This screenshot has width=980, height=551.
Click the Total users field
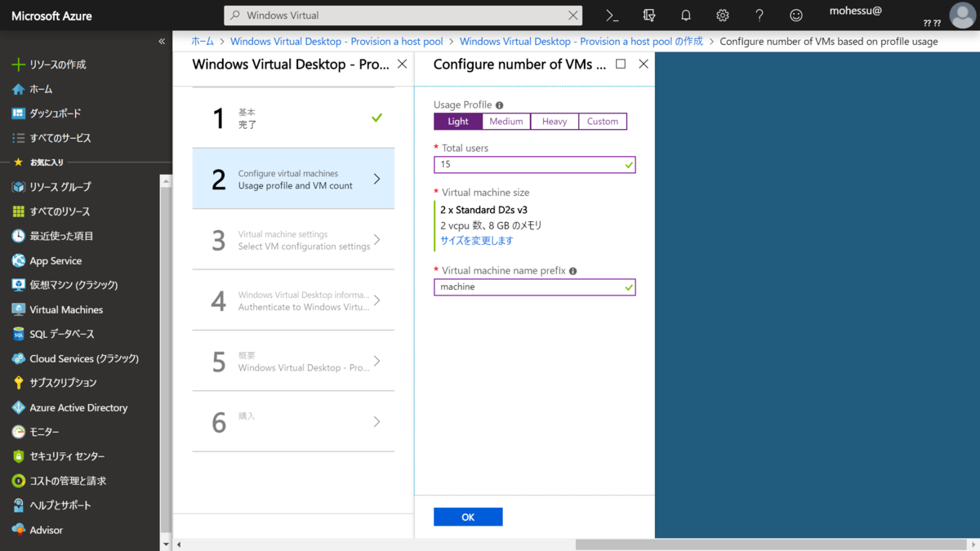click(535, 164)
